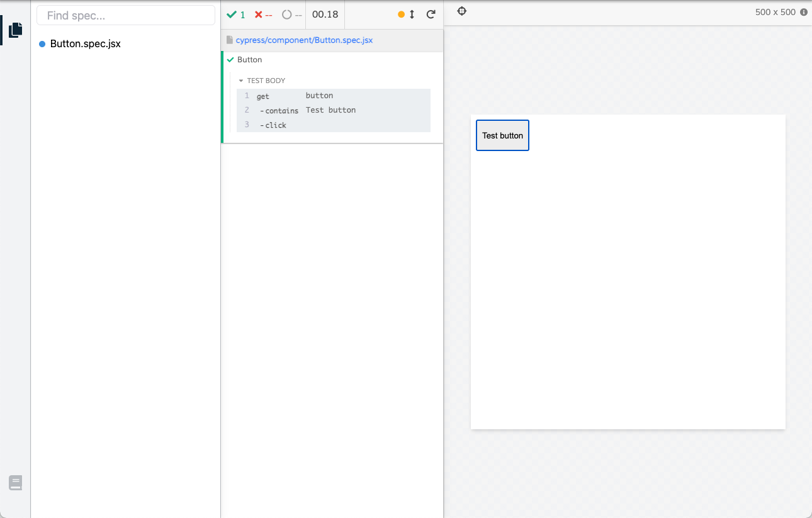The image size is (812, 518).
Task: Open the Specs list sidebar icon
Action: [x=14, y=29]
